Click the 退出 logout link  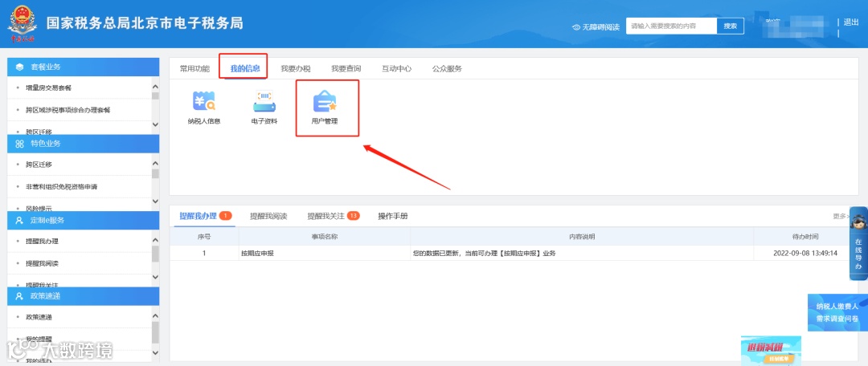point(851,22)
